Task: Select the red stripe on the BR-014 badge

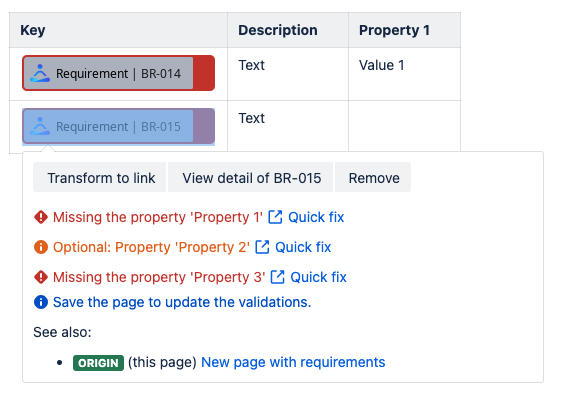Action: click(x=203, y=73)
